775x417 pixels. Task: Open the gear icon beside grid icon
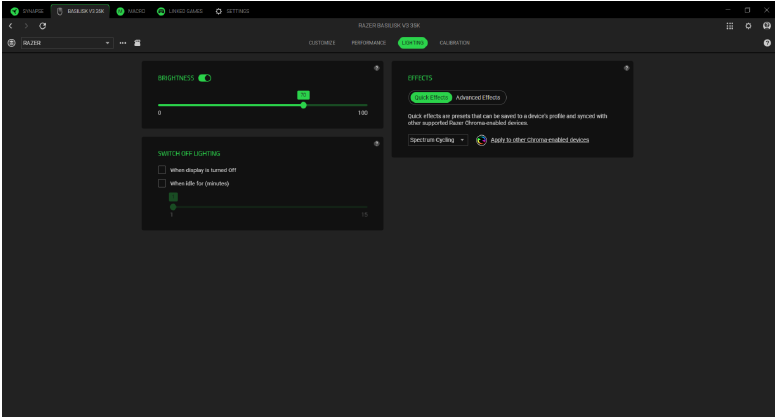pyautogui.click(x=748, y=26)
